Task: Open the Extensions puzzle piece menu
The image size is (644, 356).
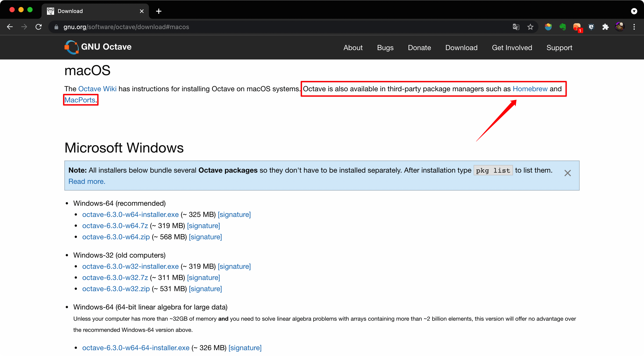Action: [605, 27]
